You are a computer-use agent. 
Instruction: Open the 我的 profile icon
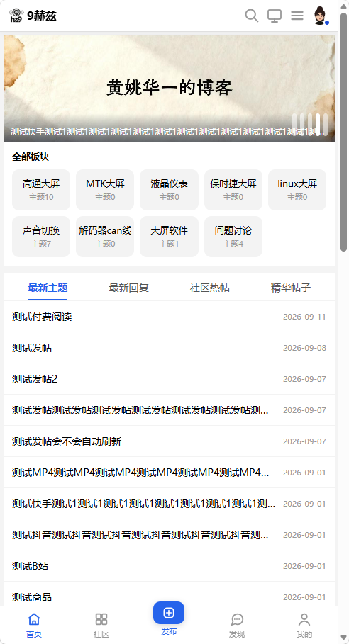(x=304, y=619)
